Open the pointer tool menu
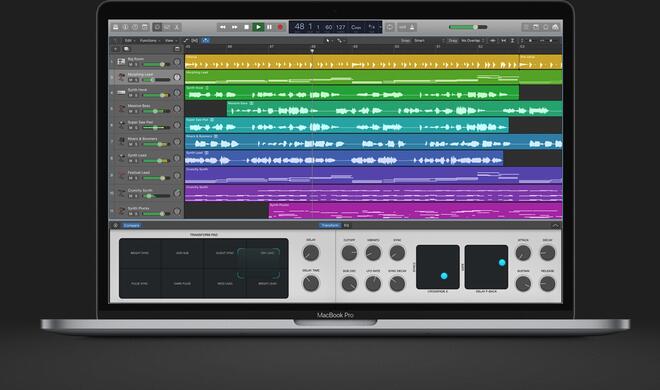Image resolution: width=660 pixels, height=390 pixels. pyautogui.click(x=329, y=40)
